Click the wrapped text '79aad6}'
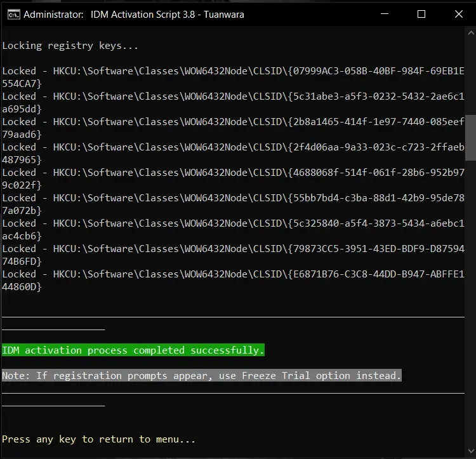This screenshot has height=459, width=476. [22, 135]
